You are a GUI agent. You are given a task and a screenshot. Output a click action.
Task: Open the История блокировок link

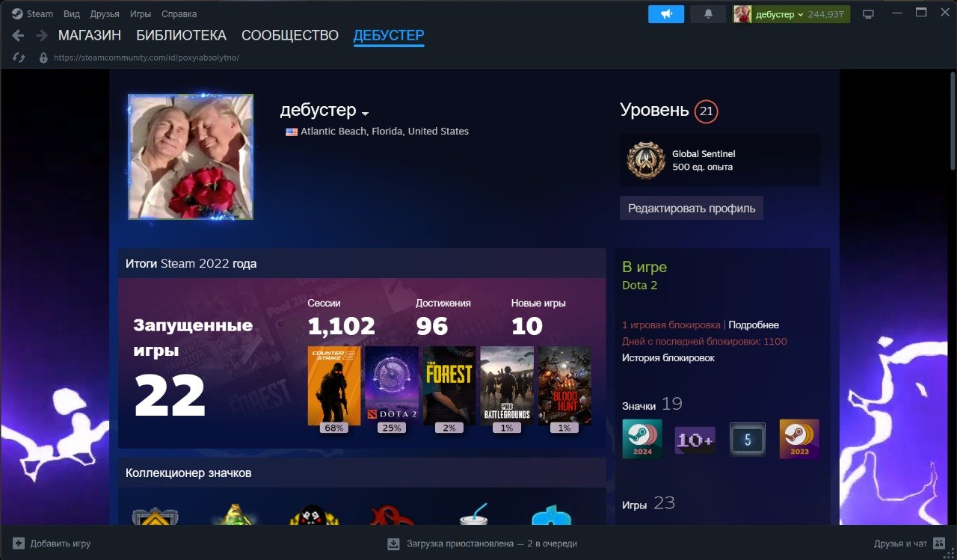click(x=668, y=358)
